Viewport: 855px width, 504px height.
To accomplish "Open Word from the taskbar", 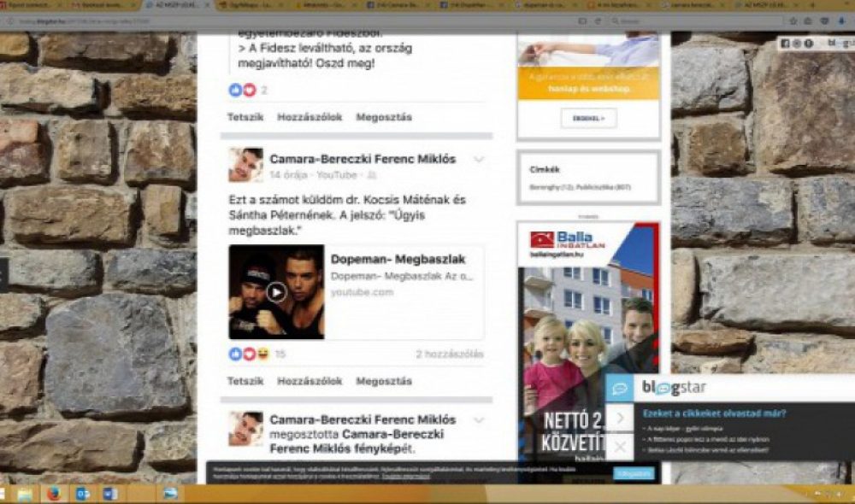I will (110, 495).
